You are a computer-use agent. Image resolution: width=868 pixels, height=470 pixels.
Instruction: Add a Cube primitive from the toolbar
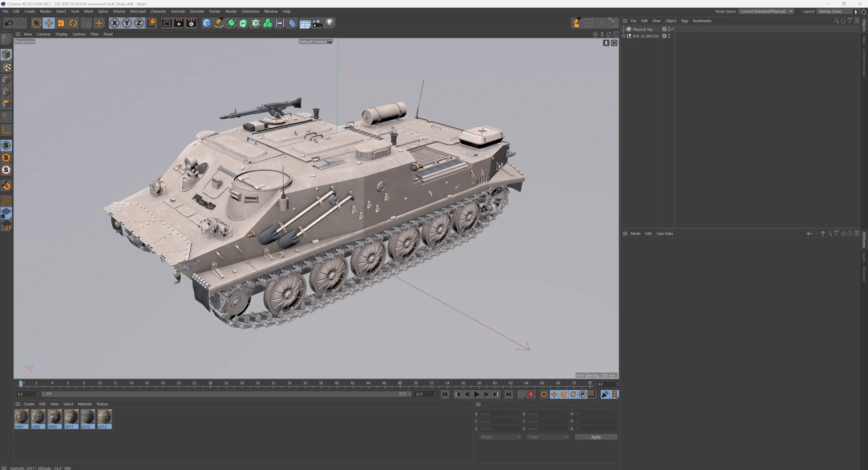coord(207,23)
